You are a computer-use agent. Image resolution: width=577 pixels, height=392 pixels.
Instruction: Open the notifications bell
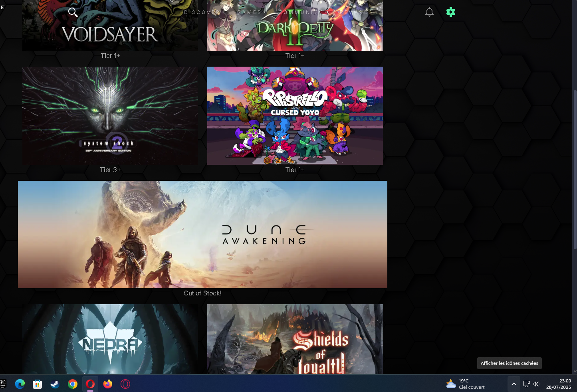[x=429, y=12]
